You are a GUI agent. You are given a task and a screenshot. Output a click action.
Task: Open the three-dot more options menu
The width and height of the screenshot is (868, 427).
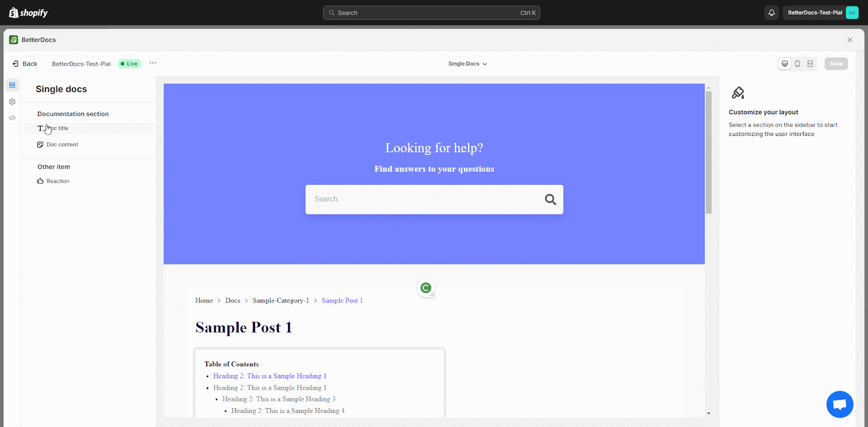153,63
